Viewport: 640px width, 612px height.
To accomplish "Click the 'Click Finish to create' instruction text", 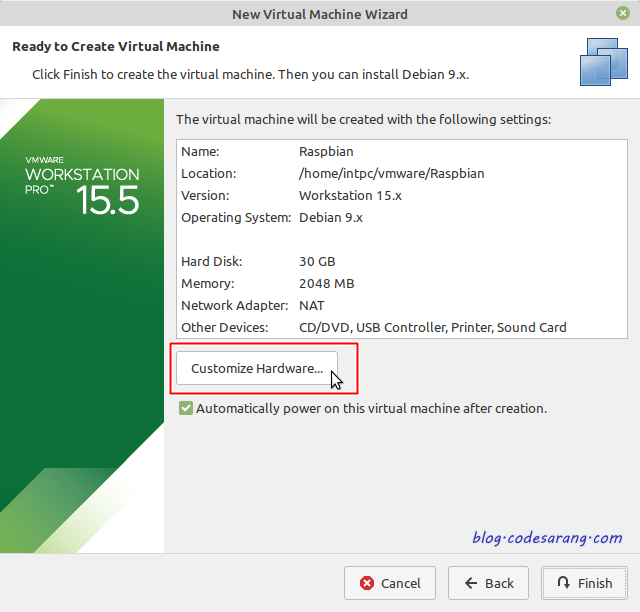I will 251,75.
